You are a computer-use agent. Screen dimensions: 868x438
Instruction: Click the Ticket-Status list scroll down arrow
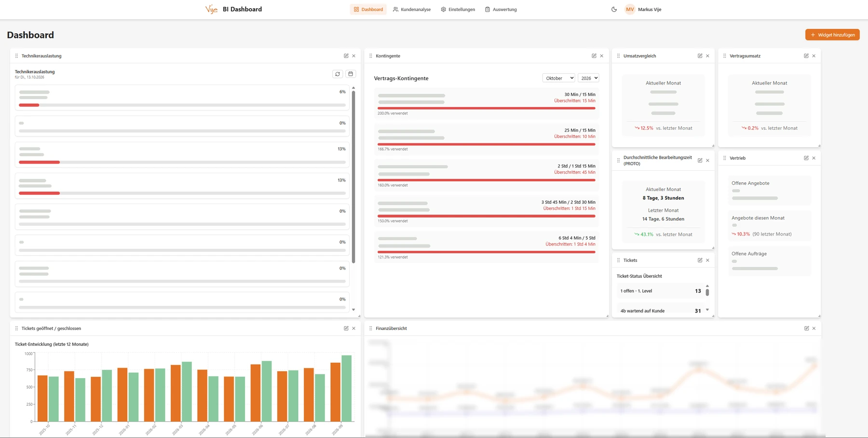(x=707, y=310)
